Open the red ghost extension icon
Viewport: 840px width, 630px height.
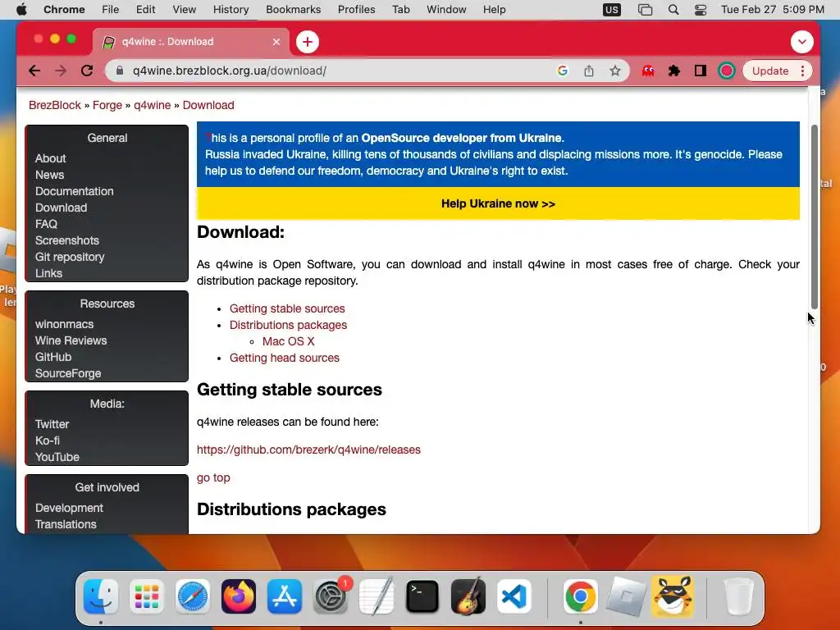[648, 71]
